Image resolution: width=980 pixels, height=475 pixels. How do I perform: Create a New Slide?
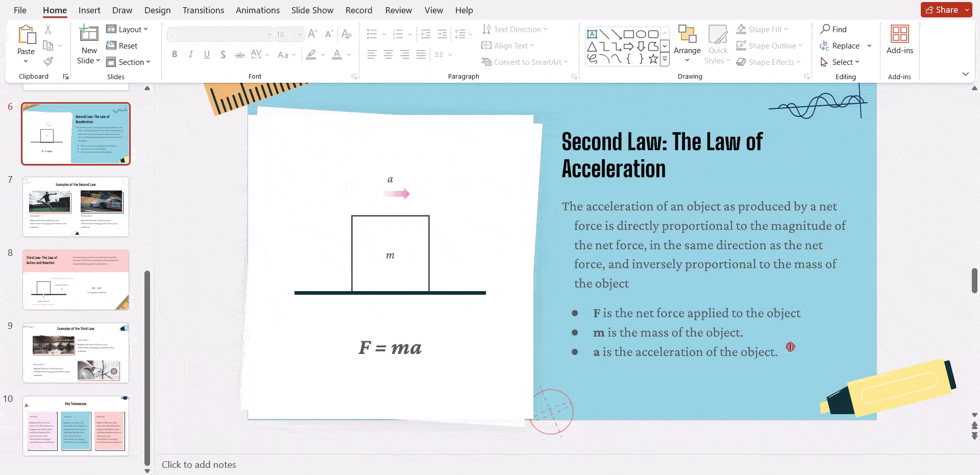88,43
